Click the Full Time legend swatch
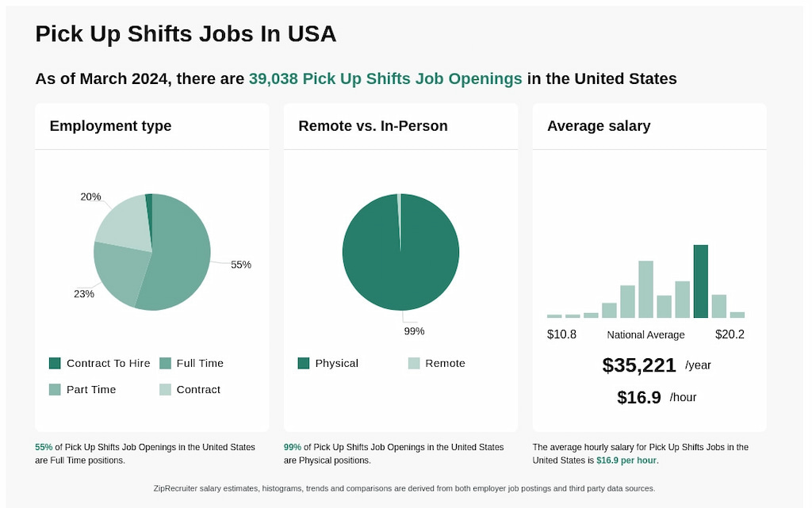The width and height of the screenshot is (812, 508). [x=165, y=363]
